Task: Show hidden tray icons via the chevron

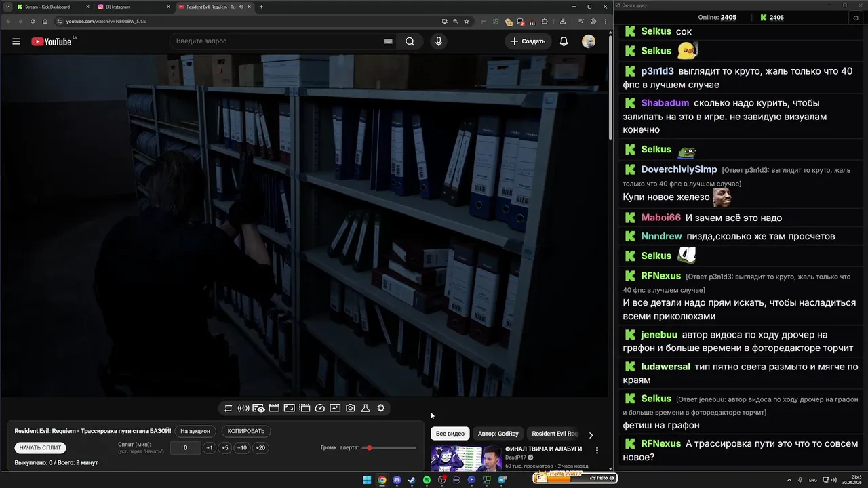Action: click(789, 480)
